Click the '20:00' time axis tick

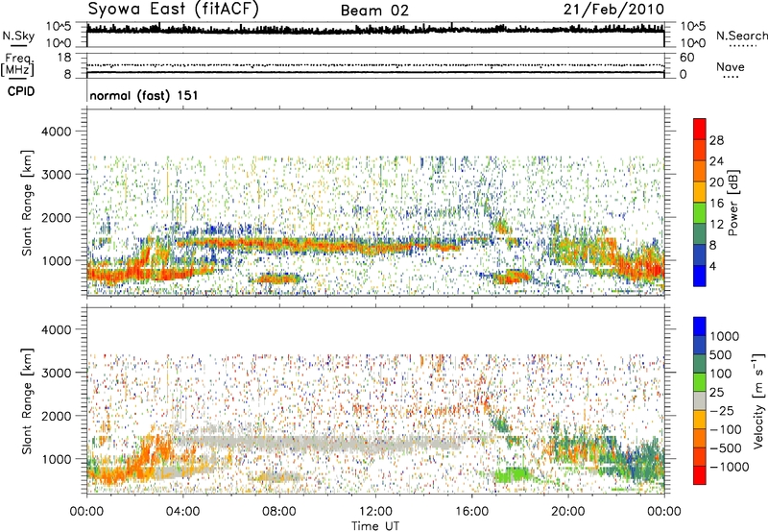coord(568,512)
